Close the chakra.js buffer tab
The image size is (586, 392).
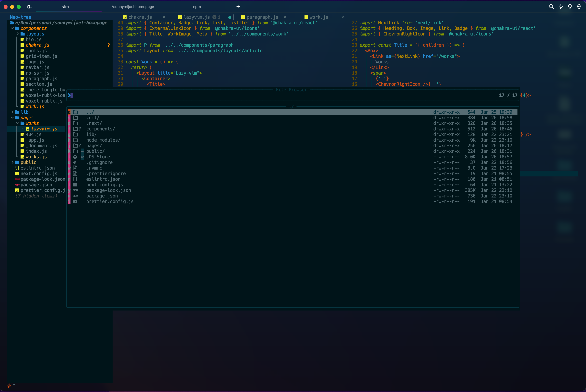point(164,17)
